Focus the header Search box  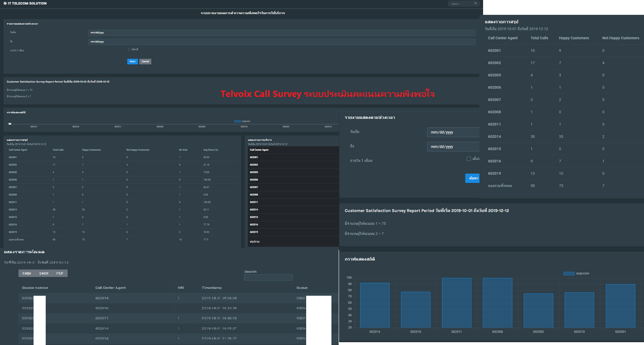point(464,4)
